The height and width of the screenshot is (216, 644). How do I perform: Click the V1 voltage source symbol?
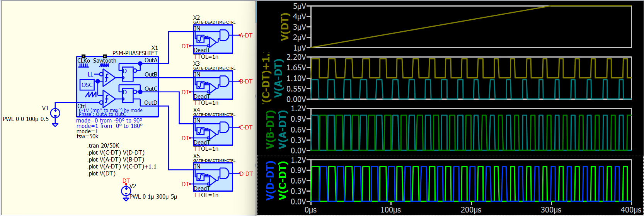point(55,113)
